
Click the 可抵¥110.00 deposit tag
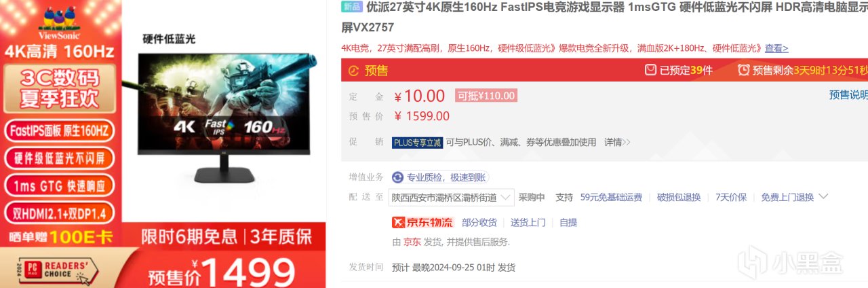pos(486,96)
